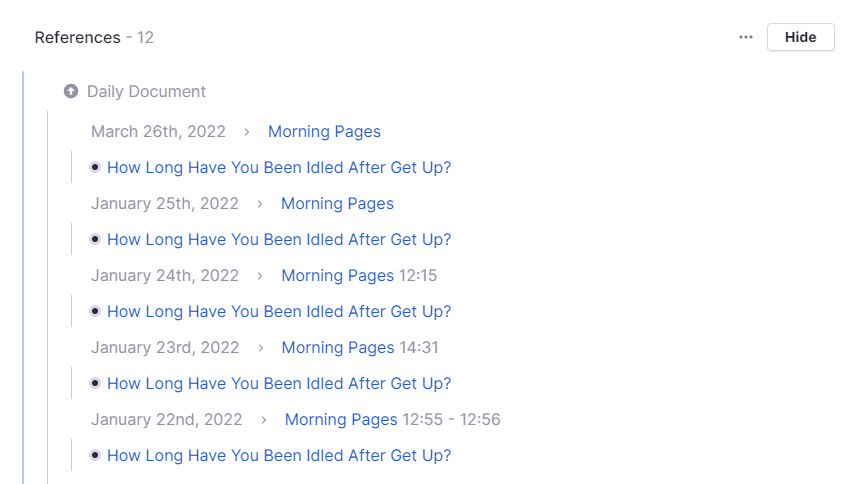The width and height of the screenshot is (851, 484).
Task: Click bullet under March 26th, 2022 entry
Action: tap(95, 167)
